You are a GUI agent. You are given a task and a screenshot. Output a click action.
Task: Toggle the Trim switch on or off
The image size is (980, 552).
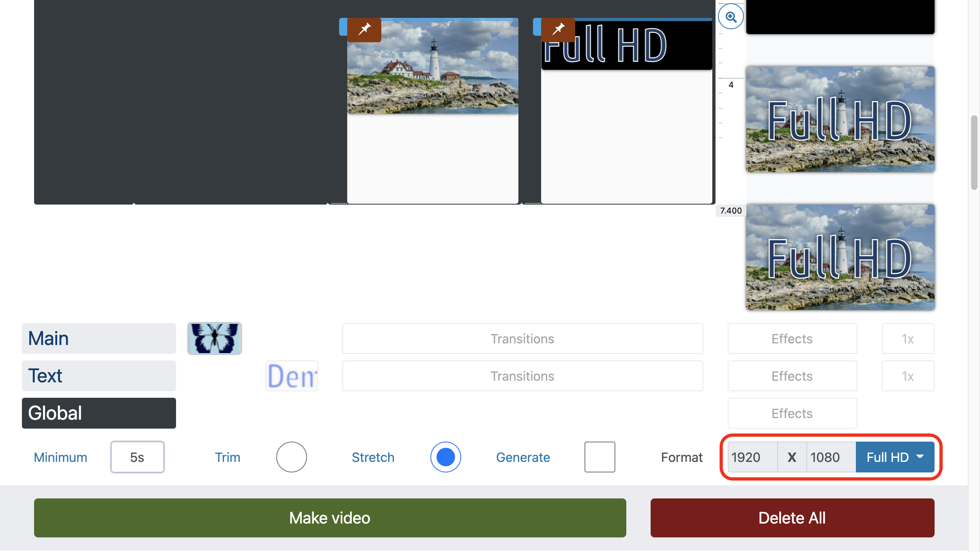[291, 456]
